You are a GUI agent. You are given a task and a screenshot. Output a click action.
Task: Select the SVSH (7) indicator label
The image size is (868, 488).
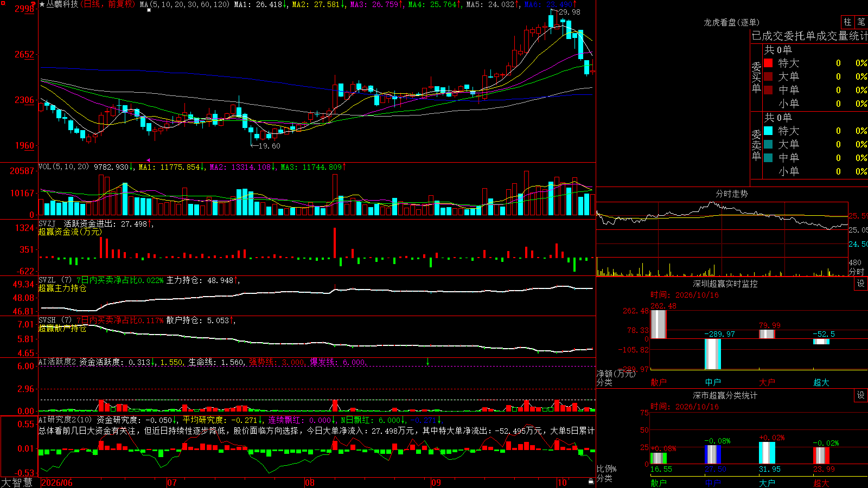click(55, 320)
